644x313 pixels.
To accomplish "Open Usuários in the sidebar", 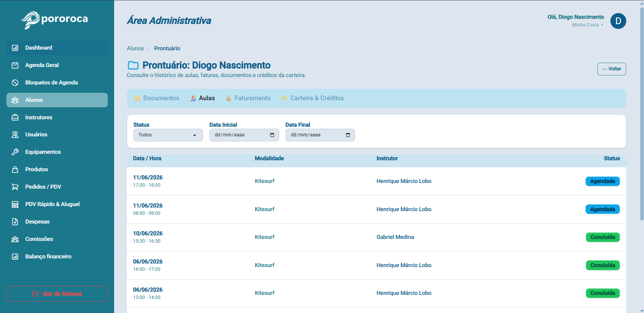I will (57, 135).
